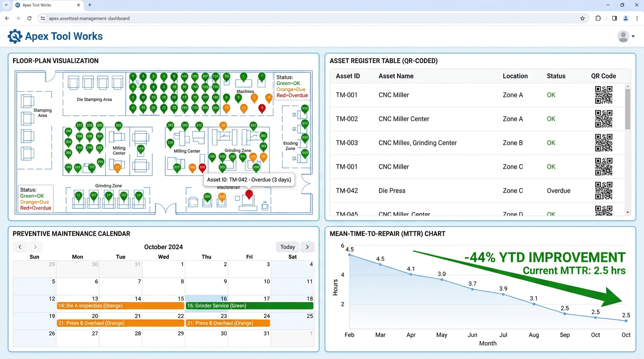Viewport: 644px width, 359px height.
Task: Click the Today calendar button
Action: coord(287,247)
